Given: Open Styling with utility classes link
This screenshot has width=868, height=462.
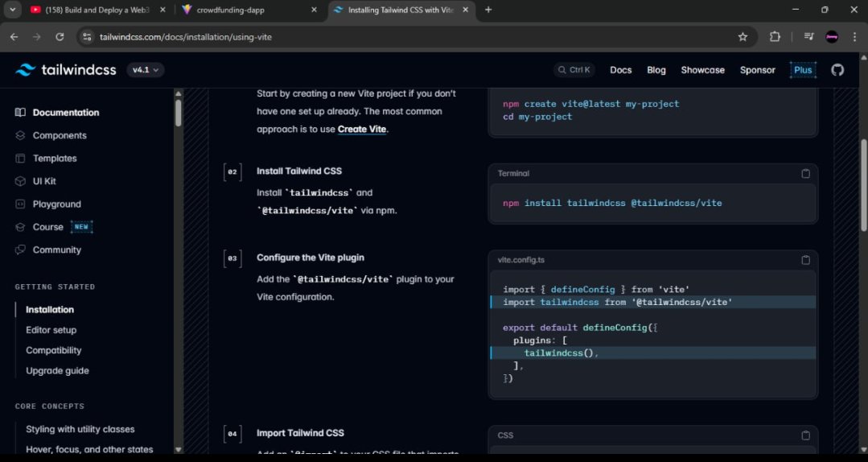Looking at the screenshot, I should (80, 429).
